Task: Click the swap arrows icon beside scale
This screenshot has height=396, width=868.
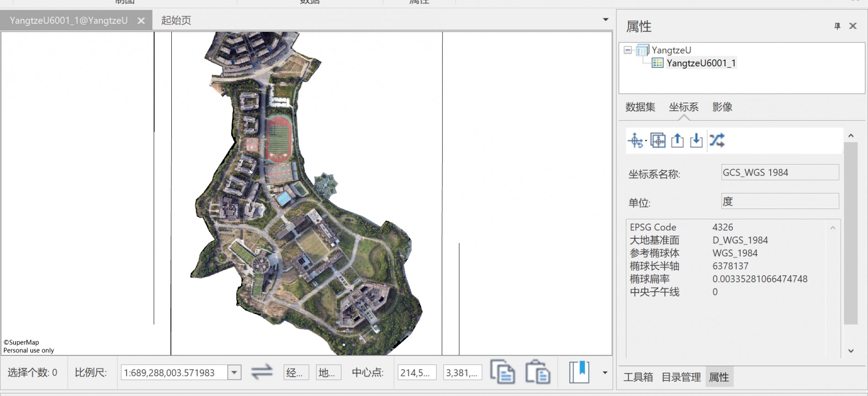Action: coord(262,372)
